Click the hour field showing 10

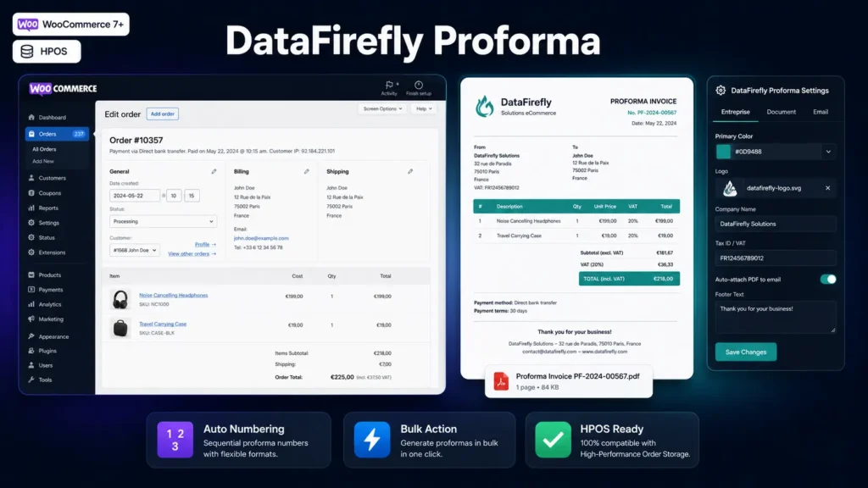pos(174,196)
